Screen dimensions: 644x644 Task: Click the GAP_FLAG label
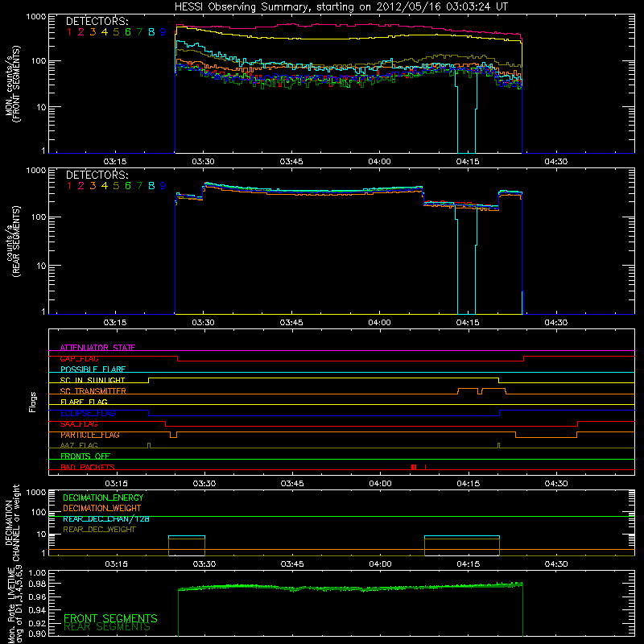[x=79, y=358]
